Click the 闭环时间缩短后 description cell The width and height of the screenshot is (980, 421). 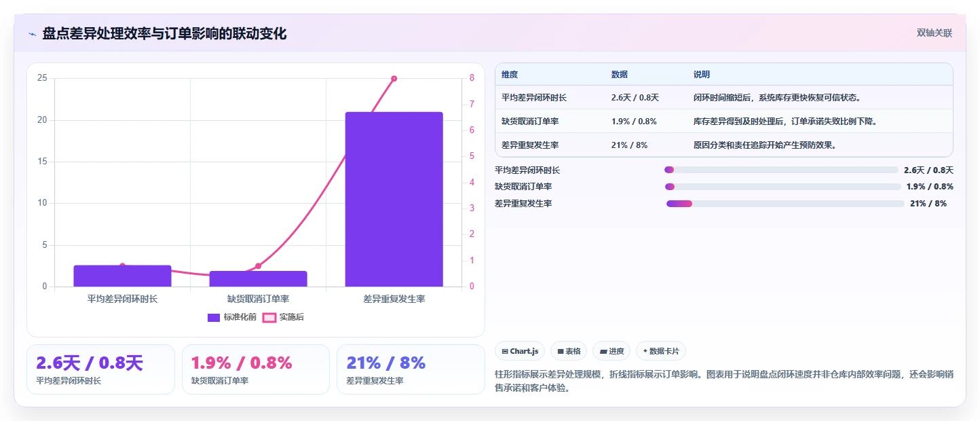[778, 98]
